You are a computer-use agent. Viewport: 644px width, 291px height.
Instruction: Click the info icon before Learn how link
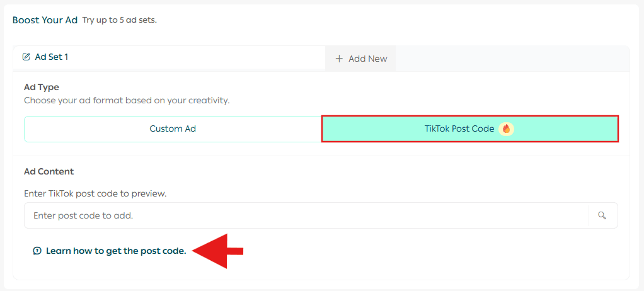click(37, 251)
